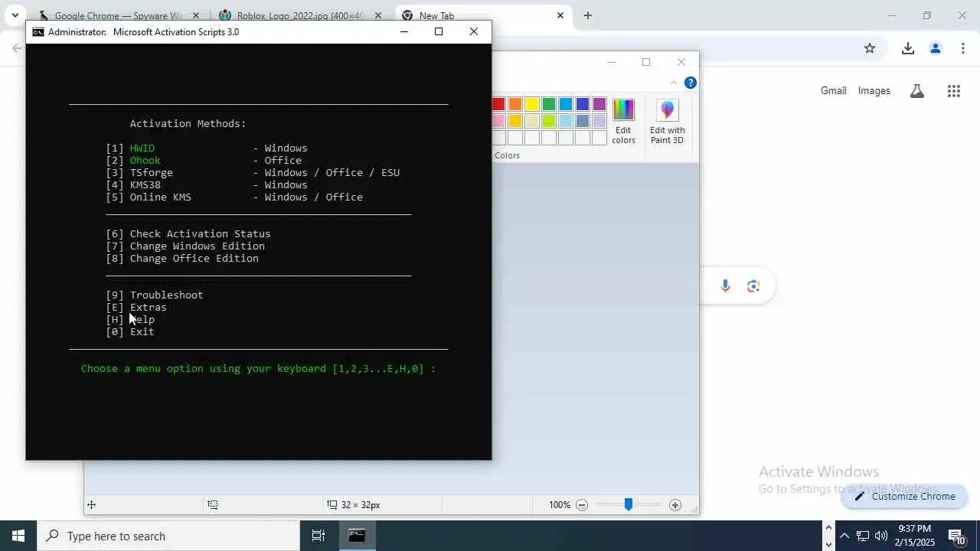Close the Roblox_Logo_2022.jpg tab
This screenshot has height=551, width=980.
click(377, 15)
